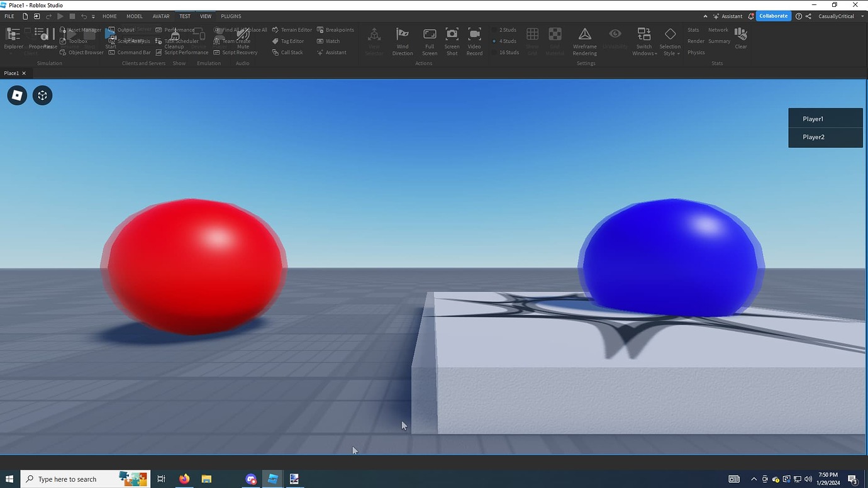Switch to the MODEL ribbon tab
Image resolution: width=868 pixels, height=488 pixels.
coord(135,16)
